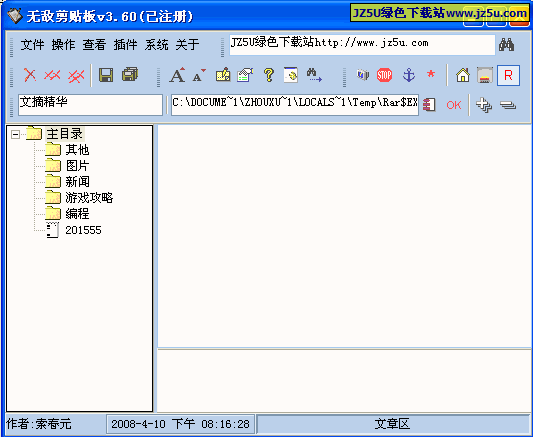Click the lower text pane below article area

click(344, 381)
